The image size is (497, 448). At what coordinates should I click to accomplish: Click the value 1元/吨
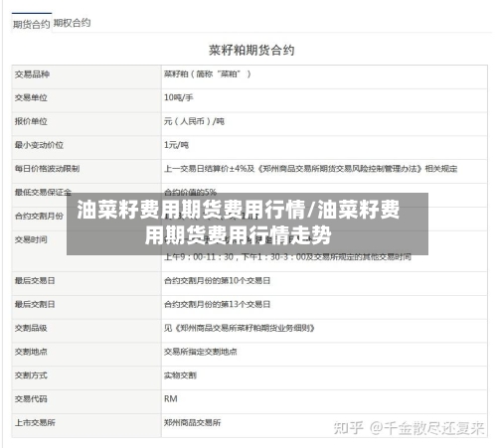[176, 145]
